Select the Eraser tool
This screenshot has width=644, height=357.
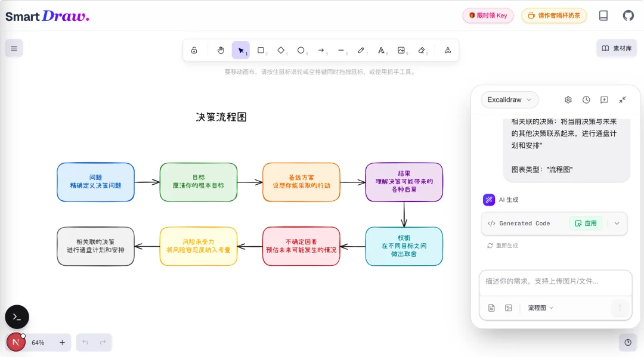coord(422,50)
